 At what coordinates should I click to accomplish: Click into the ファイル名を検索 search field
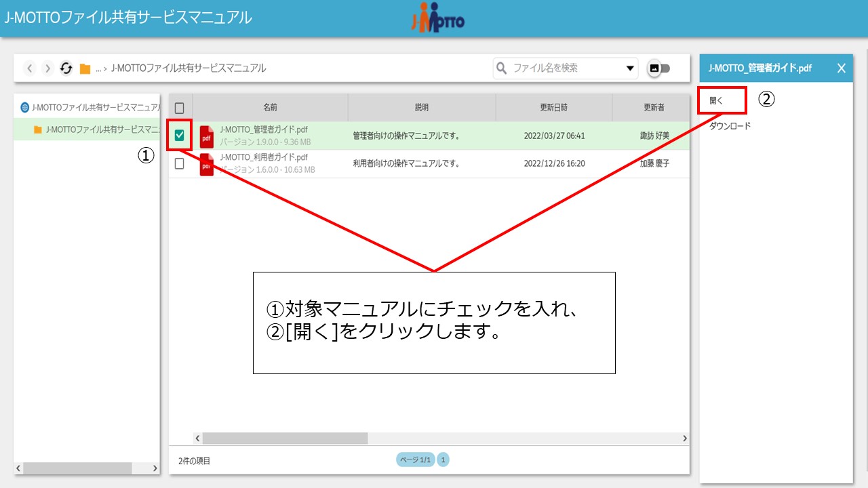(566, 68)
